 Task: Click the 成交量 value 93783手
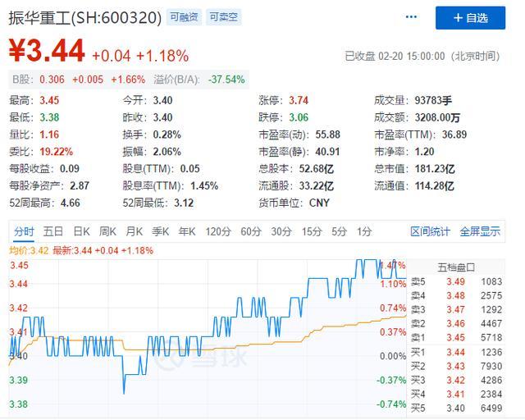433,100
